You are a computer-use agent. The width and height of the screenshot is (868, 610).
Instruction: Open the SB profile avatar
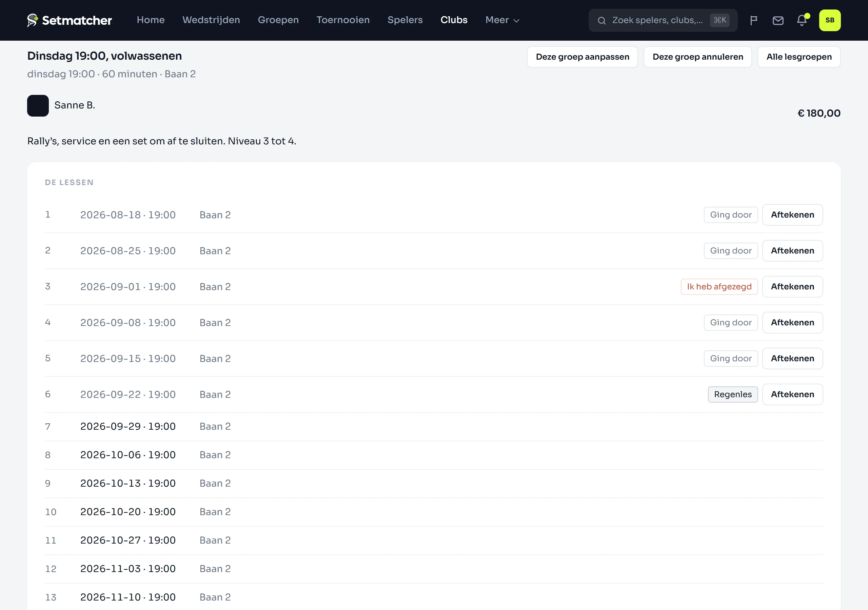coord(829,20)
